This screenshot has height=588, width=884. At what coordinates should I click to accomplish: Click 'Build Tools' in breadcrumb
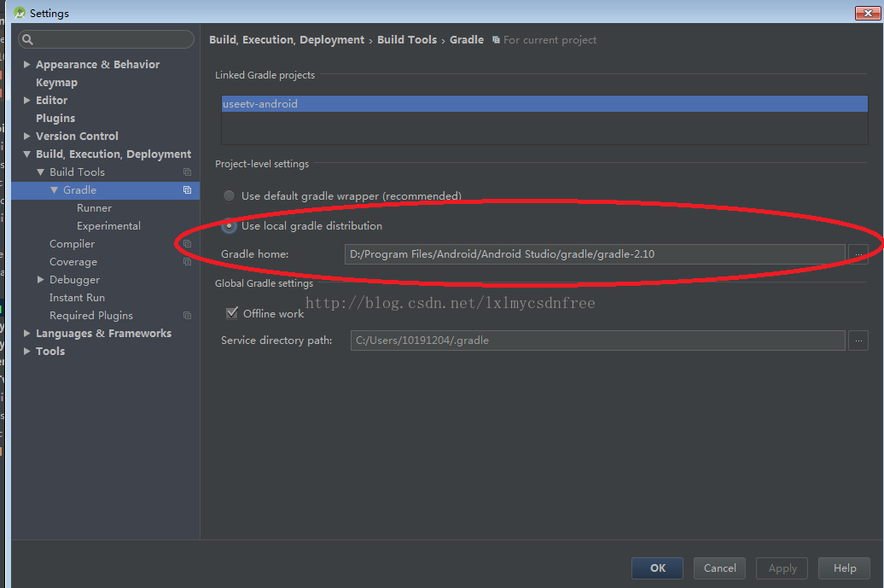tap(407, 40)
